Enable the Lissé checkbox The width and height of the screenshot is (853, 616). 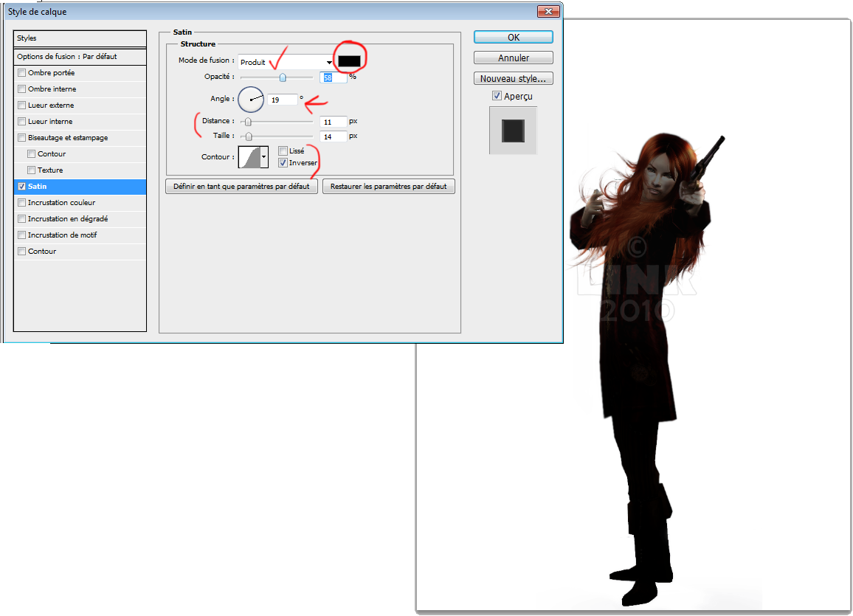(283, 150)
